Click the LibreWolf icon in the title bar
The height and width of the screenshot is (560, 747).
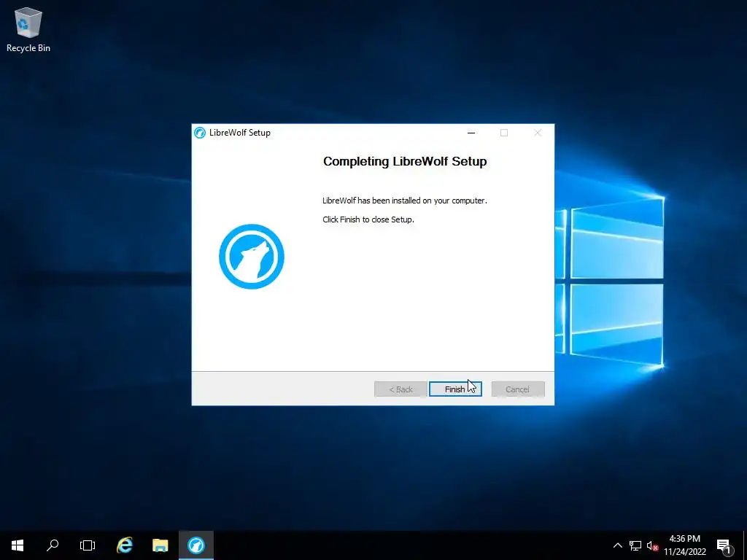[x=200, y=133]
